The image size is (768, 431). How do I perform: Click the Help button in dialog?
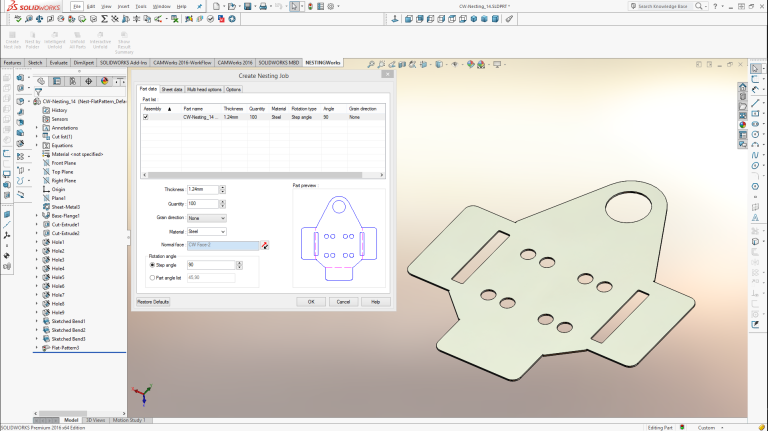click(376, 302)
